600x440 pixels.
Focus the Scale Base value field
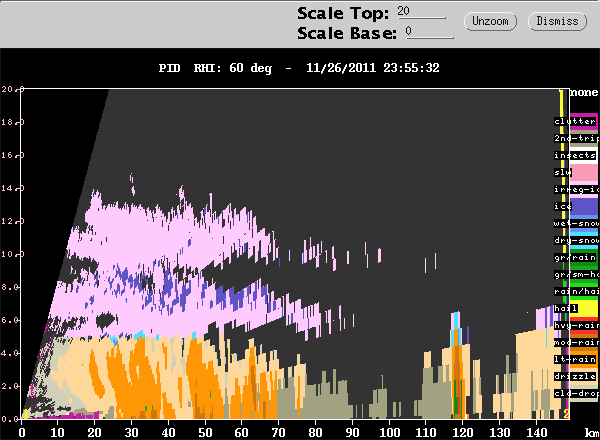[430, 31]
